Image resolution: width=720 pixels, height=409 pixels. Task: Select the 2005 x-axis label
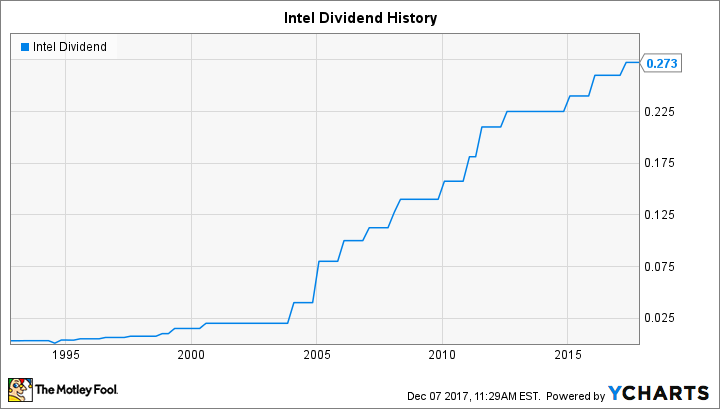[316, 354]
